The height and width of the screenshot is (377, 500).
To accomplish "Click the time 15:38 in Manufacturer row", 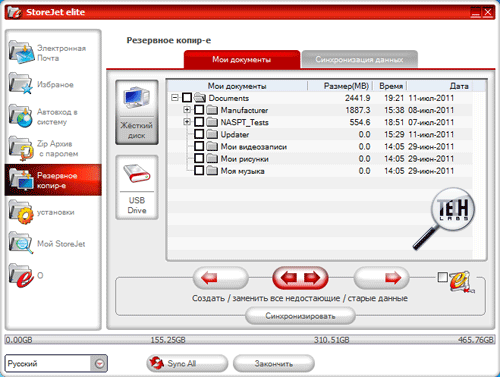I will [x=394, y=110].
